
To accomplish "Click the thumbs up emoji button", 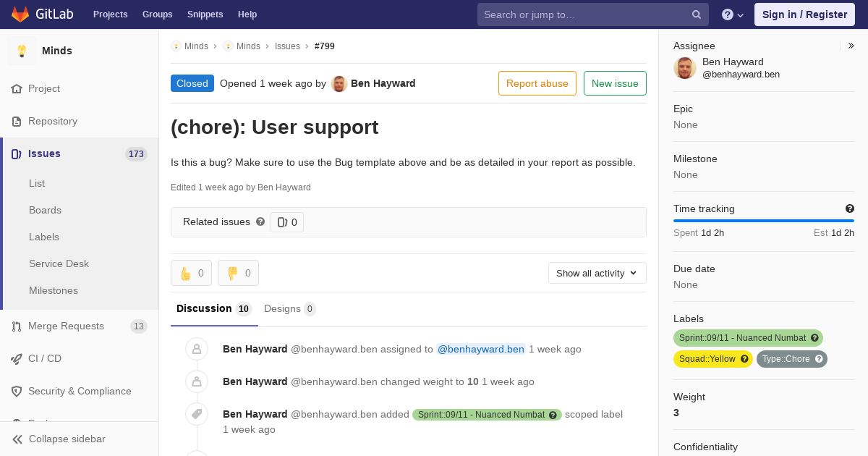I will click(x=191, y=273).
